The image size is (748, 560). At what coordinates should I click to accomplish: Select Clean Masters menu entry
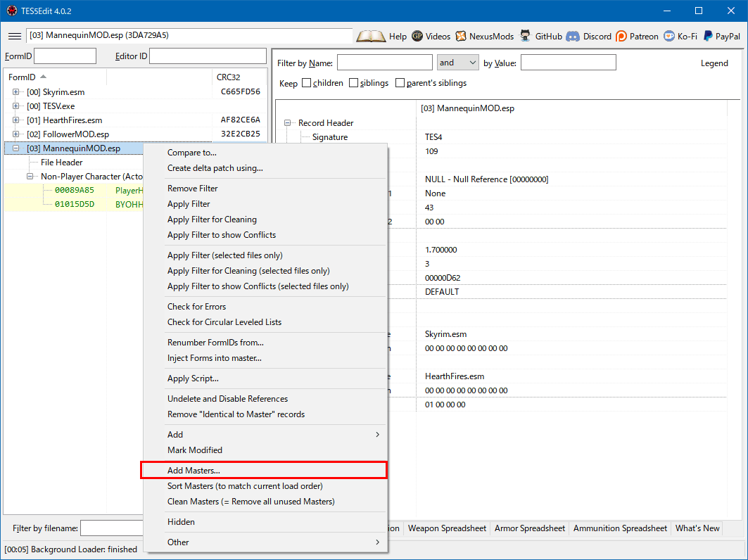click(x=266, y=502)
